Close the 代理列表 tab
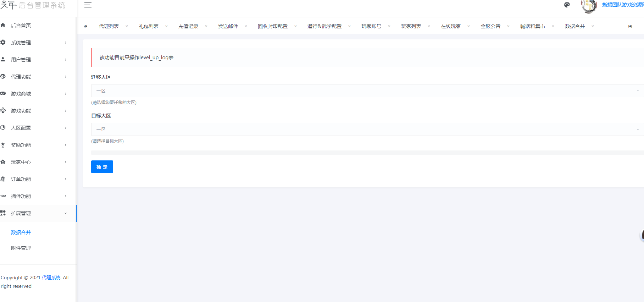Image resolution: width=644 pixels, height=302 pixels. 127,26
